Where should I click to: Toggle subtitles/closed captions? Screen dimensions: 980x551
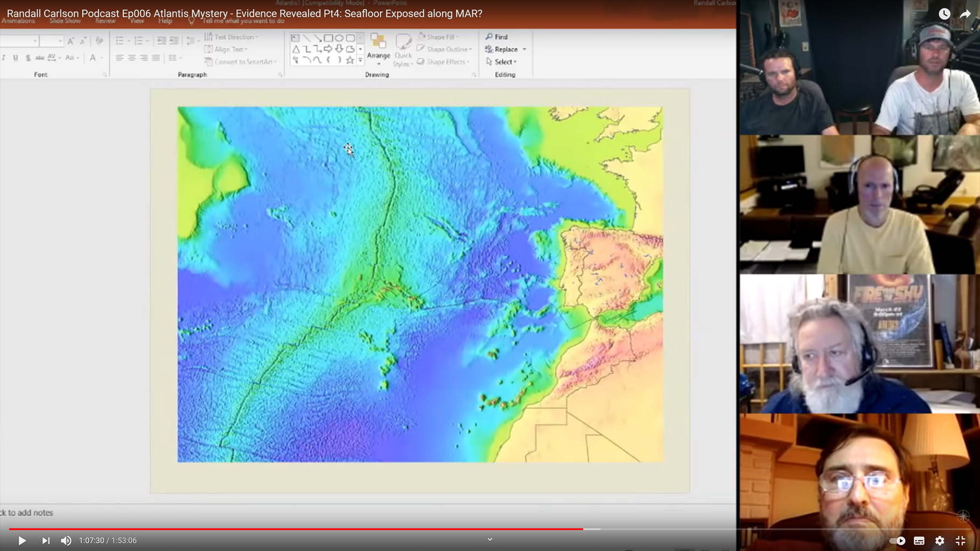[x=919, y=541]
